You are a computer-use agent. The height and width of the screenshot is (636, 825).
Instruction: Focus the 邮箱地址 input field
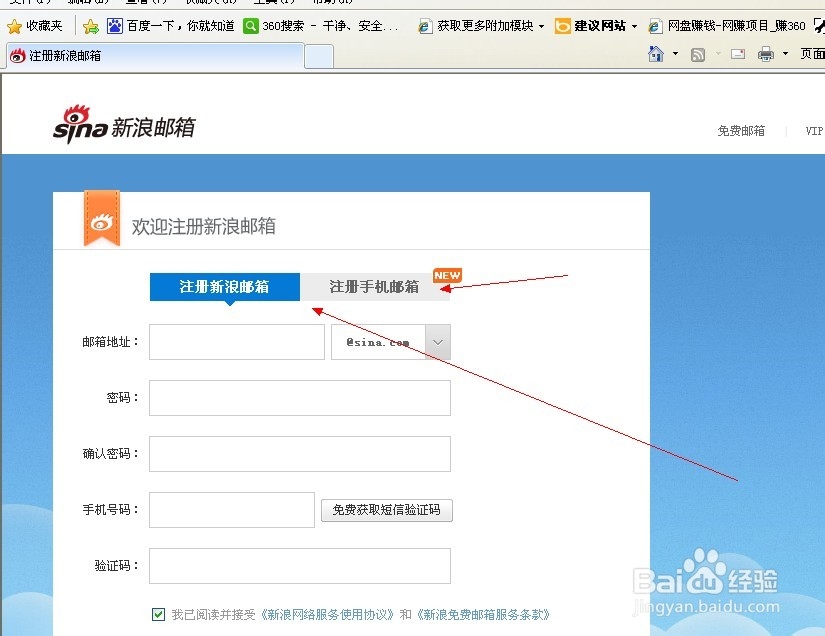coord(237,342)
